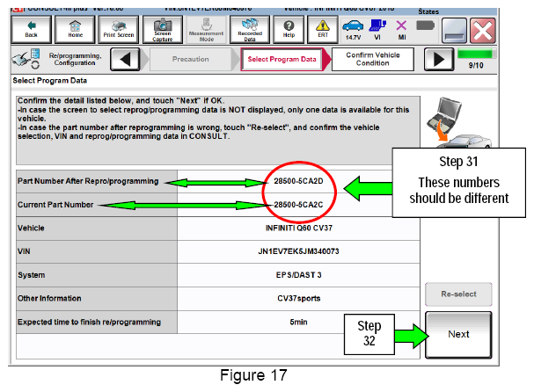
Task: Select Measurement Mode icon
Action: coord(207,30)
